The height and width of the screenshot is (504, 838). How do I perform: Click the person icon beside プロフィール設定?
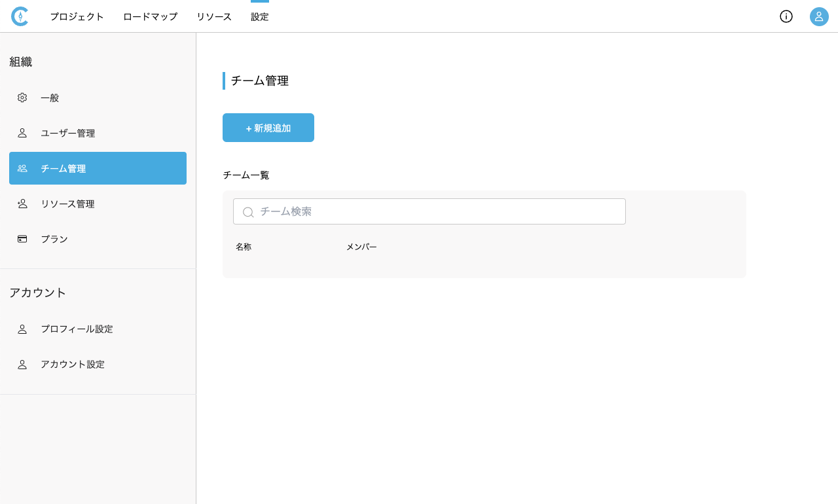[x=22, y=329]
